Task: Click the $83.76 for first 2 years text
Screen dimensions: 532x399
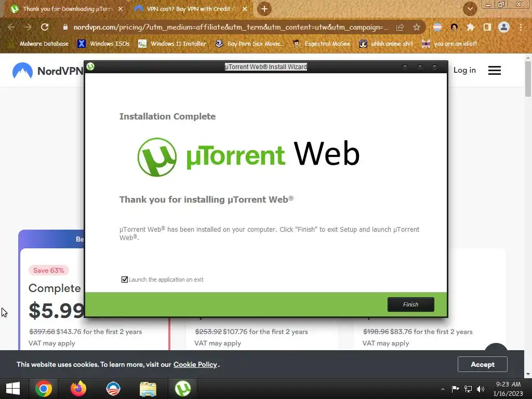Action: [431, 332]
